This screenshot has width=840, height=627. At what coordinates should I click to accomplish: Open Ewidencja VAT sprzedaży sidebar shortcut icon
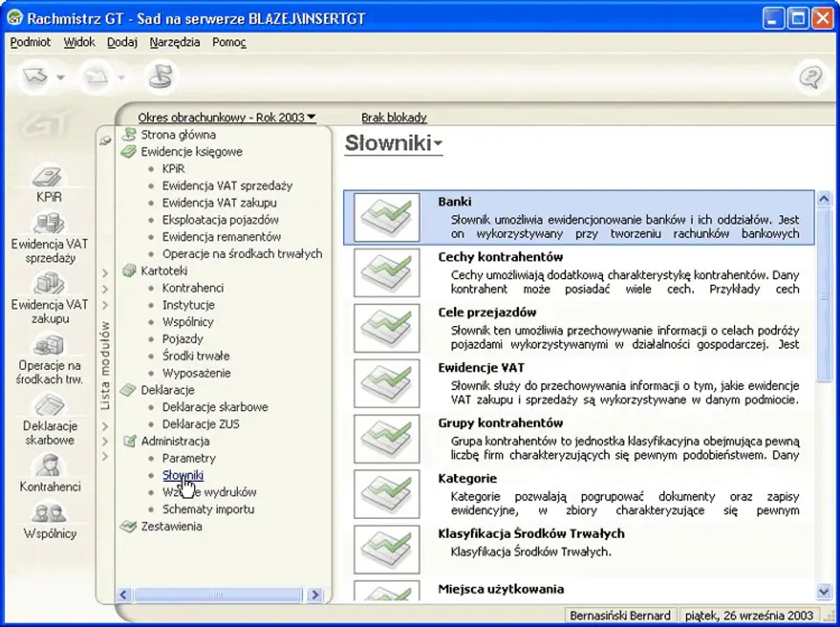tap(49, 224)
